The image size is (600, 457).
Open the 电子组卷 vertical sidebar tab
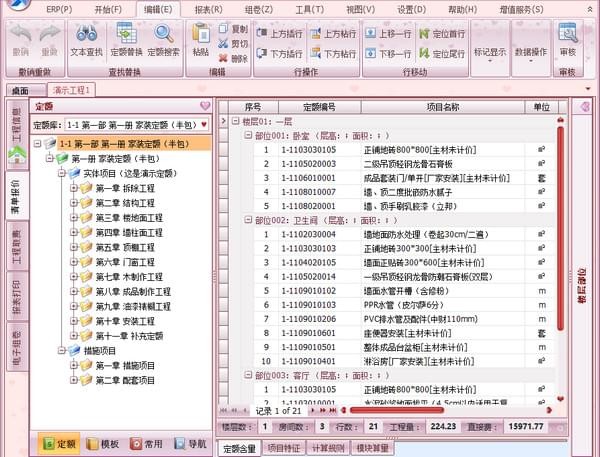[17, 347]
